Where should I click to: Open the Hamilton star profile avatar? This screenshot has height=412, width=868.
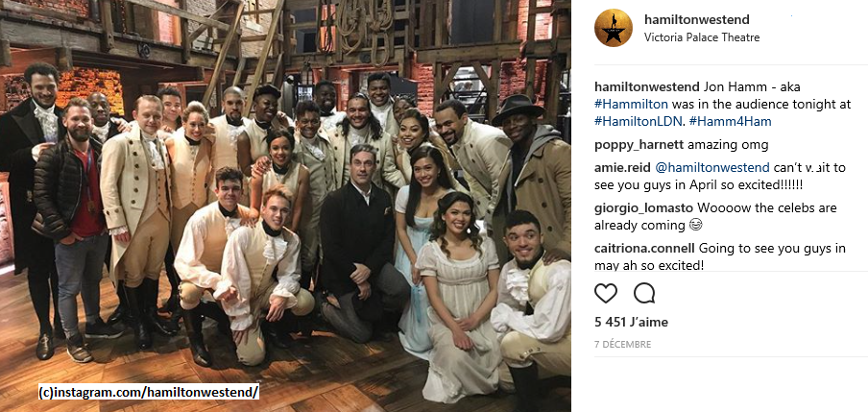tap(614, 28)
